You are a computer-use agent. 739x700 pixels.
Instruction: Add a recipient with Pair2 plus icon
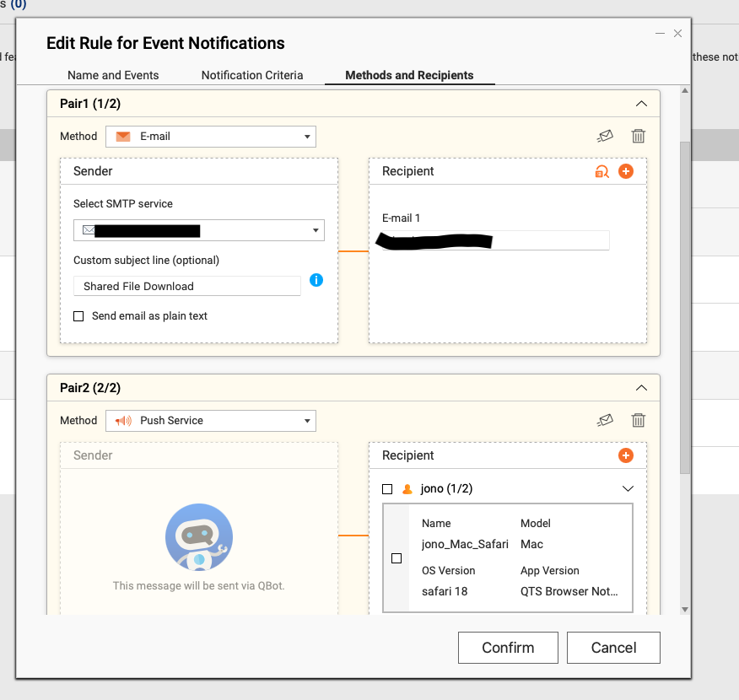[x=626, y=455]
